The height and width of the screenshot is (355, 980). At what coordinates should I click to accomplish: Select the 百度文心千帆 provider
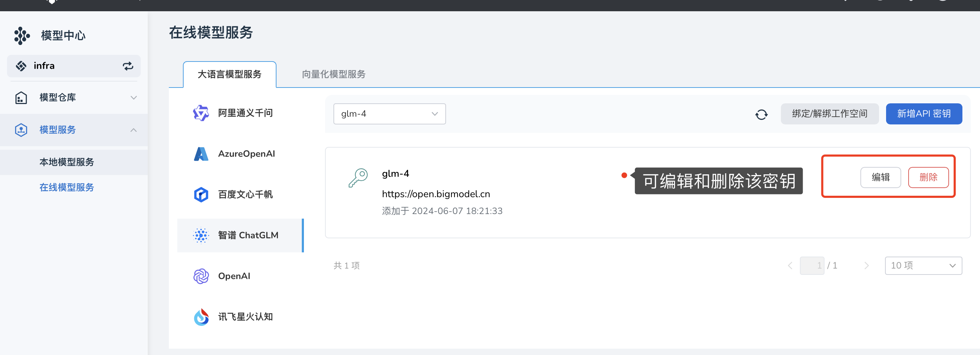[x=241, y=195]
